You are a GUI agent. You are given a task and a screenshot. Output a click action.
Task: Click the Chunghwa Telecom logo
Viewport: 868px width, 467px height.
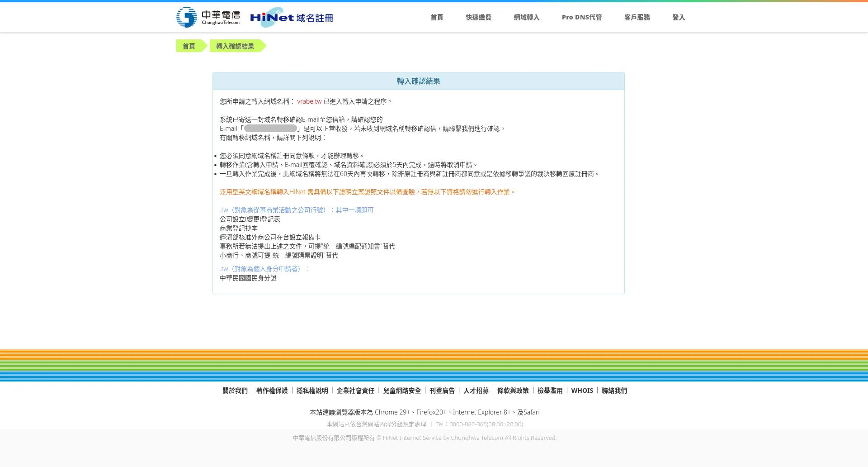[208, 17]
